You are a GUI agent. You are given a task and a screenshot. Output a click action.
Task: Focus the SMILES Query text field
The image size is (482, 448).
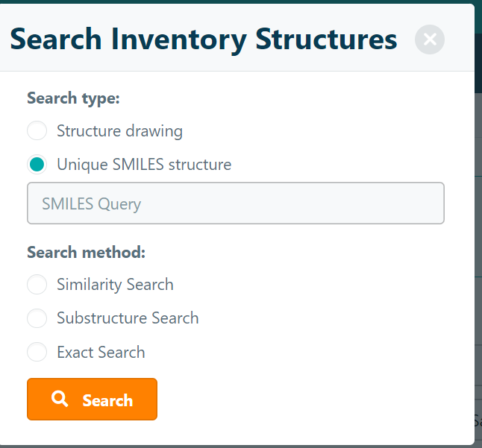coord(236,204)
